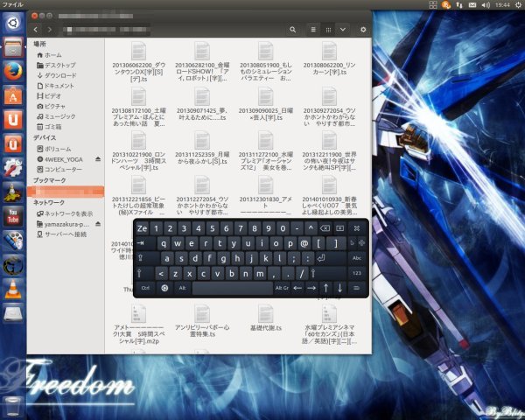Open the Files gear settings menu
525x420 pixels.
tap(363, 30)
